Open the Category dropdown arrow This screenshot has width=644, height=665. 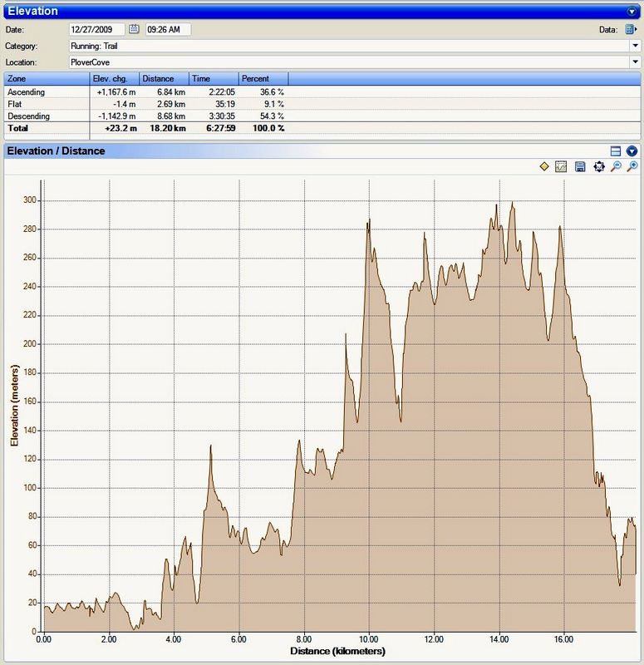point(634,46)
